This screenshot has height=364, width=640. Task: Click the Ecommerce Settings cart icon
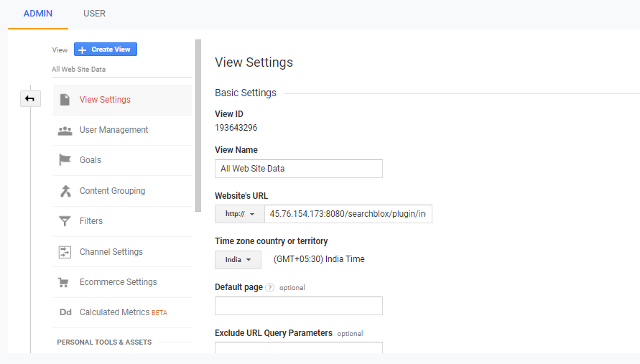[x=65, y=282]
